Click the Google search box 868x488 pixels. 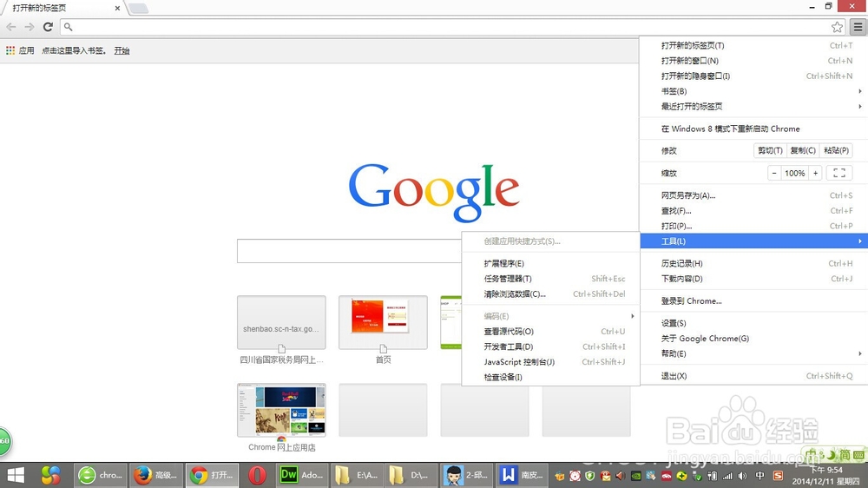[349, 251]
